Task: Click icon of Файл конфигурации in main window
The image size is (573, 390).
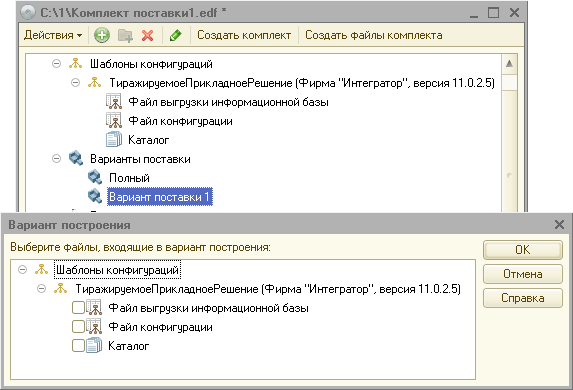Action: (114, 121)
